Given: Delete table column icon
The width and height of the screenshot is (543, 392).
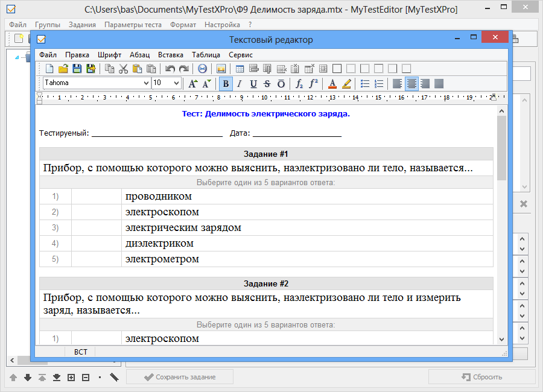Looking at the screenshot, I should [295, 69].
